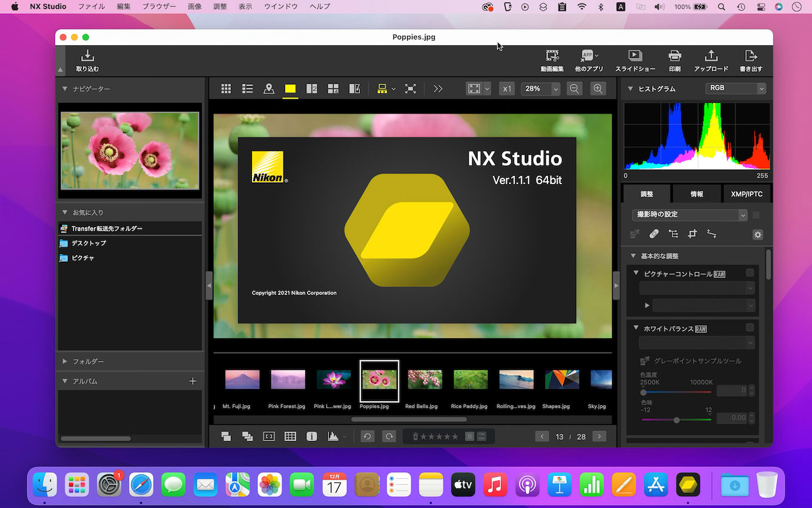
Task: Click the trash rating icon
Action: pos(416,437)
